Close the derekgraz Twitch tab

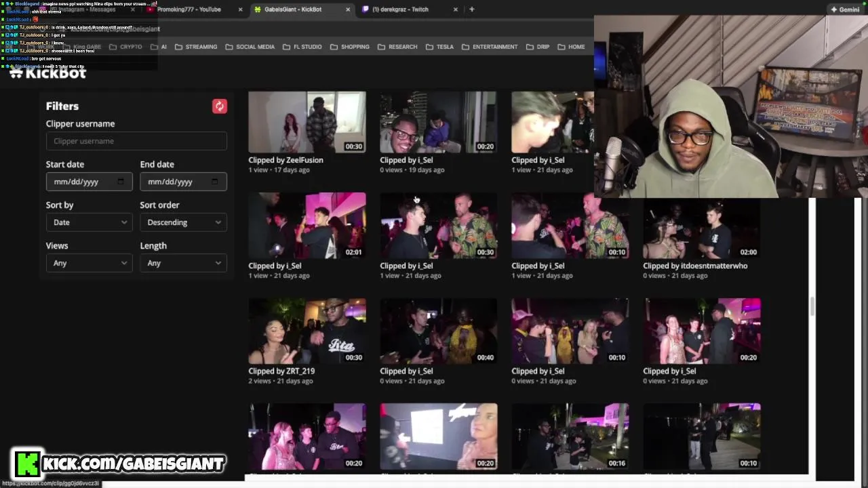click(456, 9)
